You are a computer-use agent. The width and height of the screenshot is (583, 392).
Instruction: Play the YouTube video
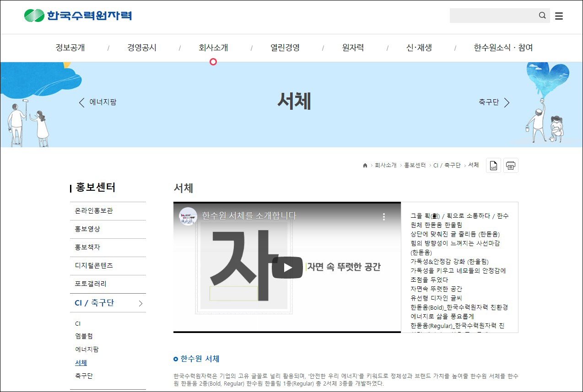pos(287,268)
